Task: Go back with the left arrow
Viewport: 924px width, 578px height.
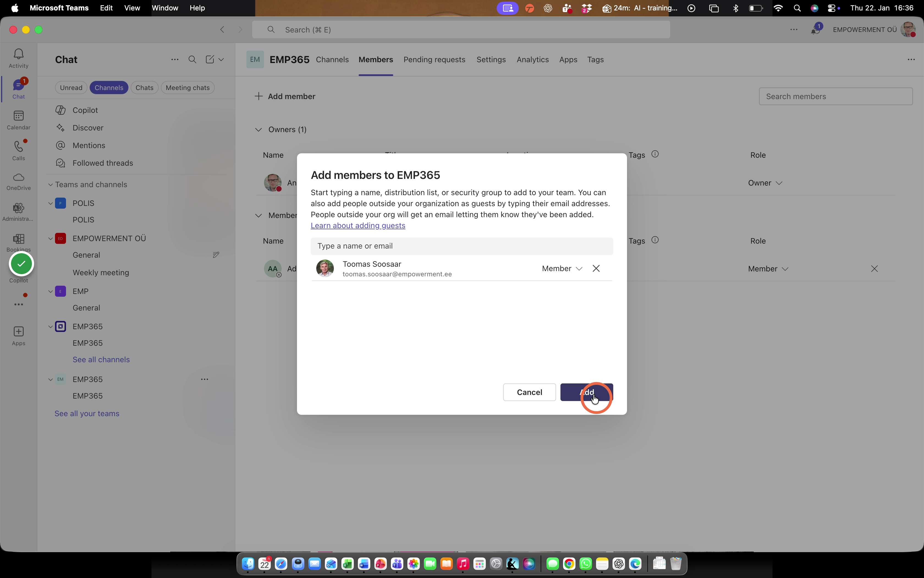Action: click(222, 29)
